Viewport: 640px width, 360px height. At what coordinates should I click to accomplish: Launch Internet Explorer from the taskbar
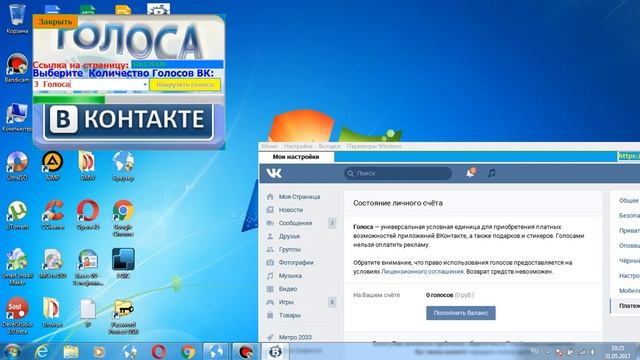(x=41, y=351)
